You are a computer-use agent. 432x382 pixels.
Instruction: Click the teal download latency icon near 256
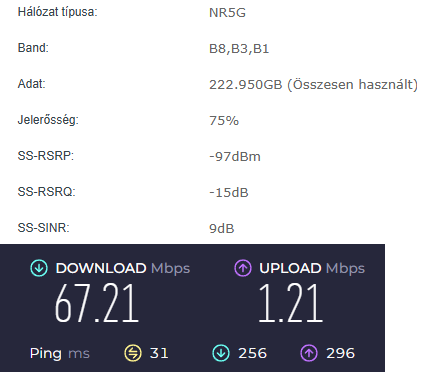(x=221, y=353)
